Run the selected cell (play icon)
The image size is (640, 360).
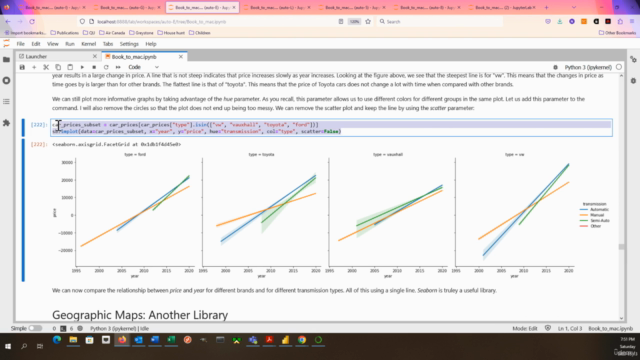(x=82, y=67)
